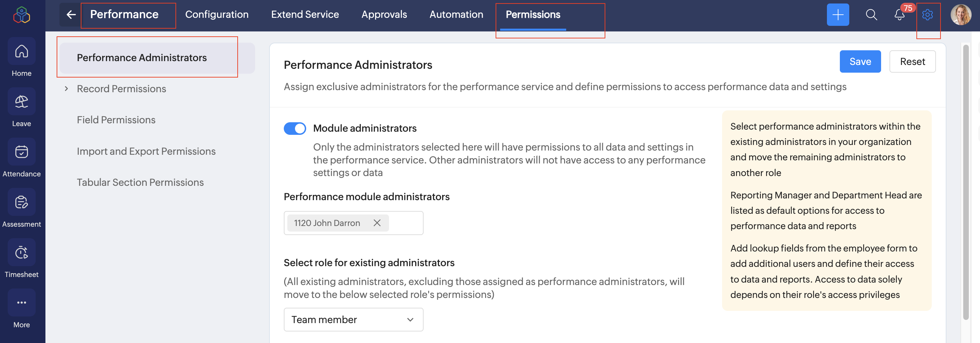Click the Performance module administrators input field
Viewport: 980px width, 343px height.
coord(405,223)
